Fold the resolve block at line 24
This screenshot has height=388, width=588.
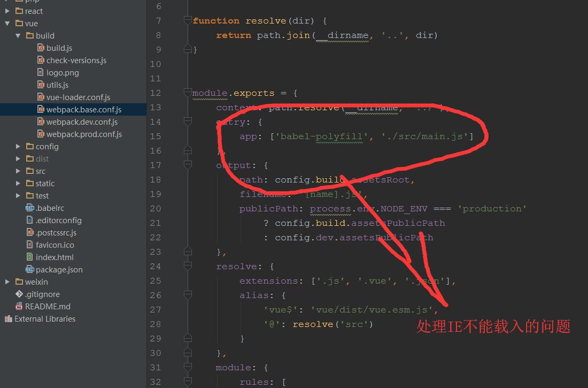click(x=188, y=266)
